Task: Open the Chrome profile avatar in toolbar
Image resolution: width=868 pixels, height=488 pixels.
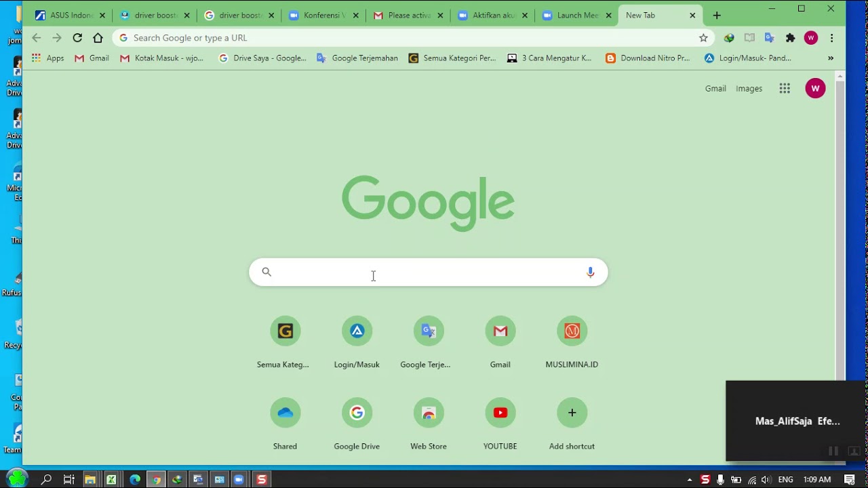Action: (x=811, y=38)
